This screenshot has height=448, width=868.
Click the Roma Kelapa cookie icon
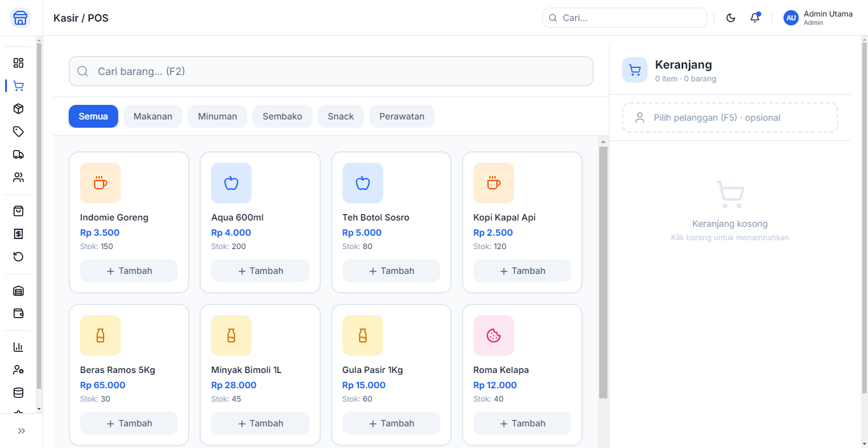pos(494,336)
